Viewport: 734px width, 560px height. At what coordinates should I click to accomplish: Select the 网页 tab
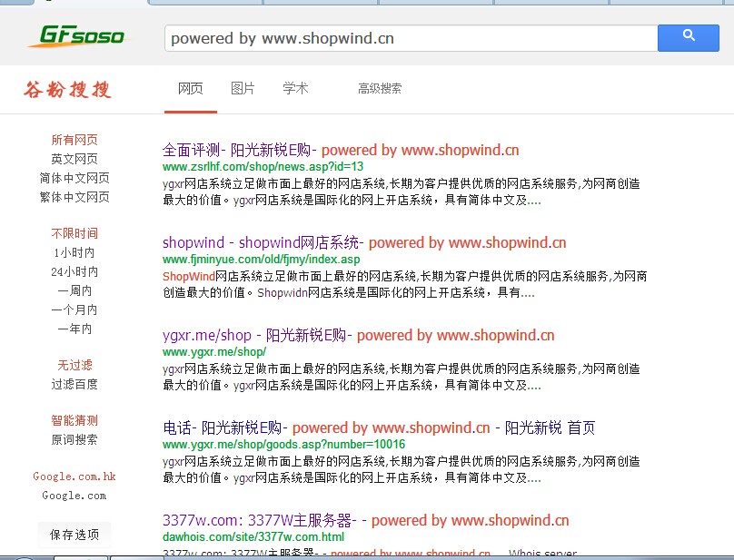pyautogui.click(x=191, y=88)
